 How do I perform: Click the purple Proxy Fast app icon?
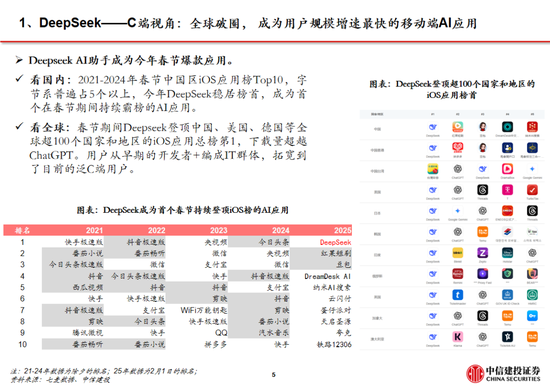tap(483, 274)
